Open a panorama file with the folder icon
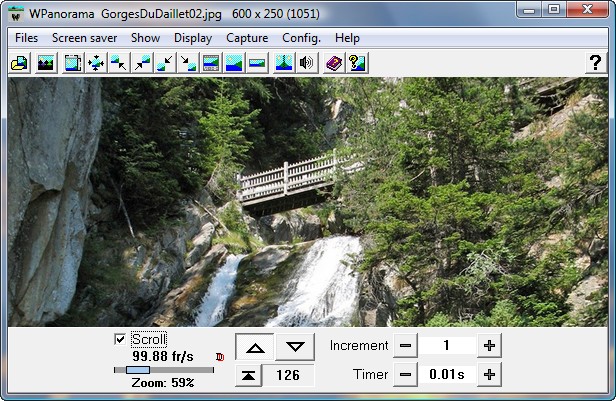Screen dimensions: 616x401 (19, 63)
